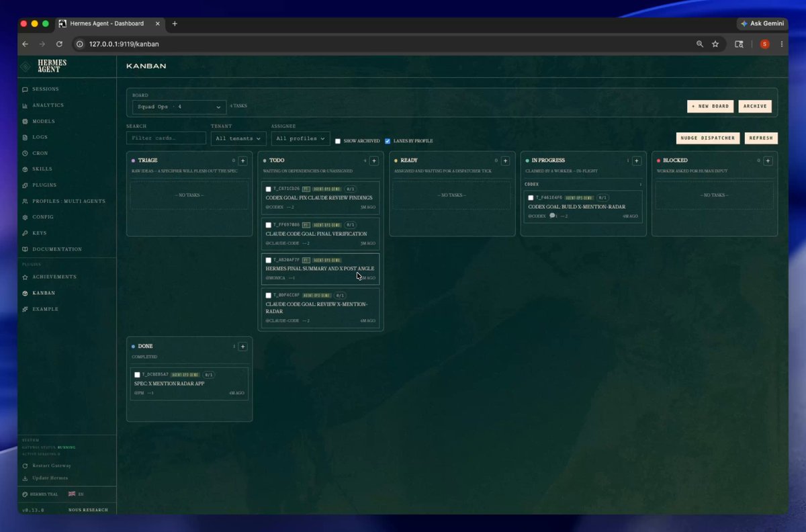Open the Claude Code Goal: Final Verification card

tap(320, 233)
